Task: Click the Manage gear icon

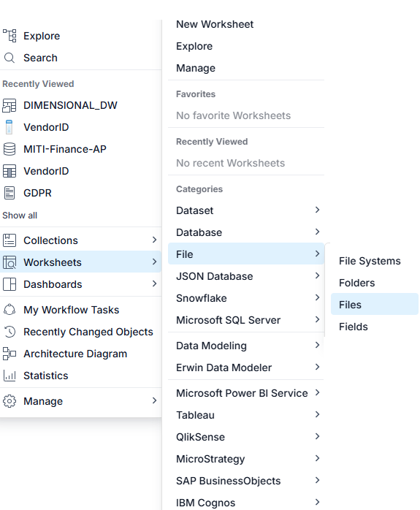Action: pos(9,401)
